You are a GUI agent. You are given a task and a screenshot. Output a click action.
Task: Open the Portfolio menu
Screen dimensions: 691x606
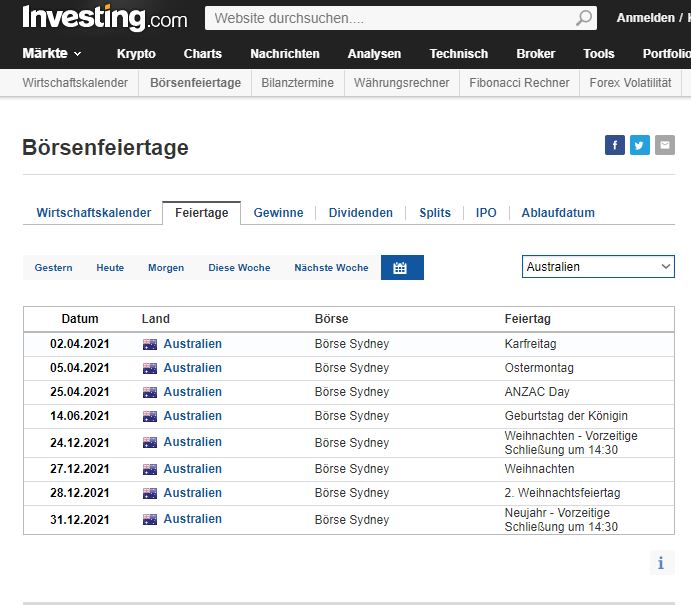pos(666,53)
